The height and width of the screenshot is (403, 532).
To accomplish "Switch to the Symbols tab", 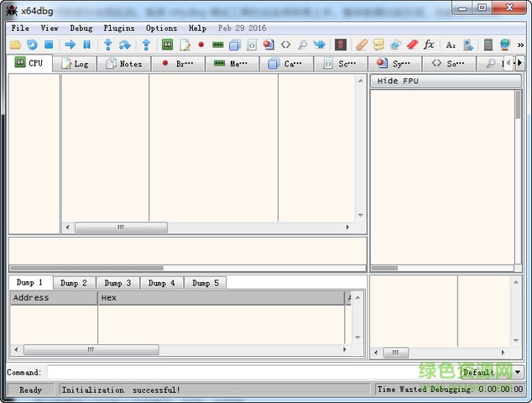I will click(395, 64).
